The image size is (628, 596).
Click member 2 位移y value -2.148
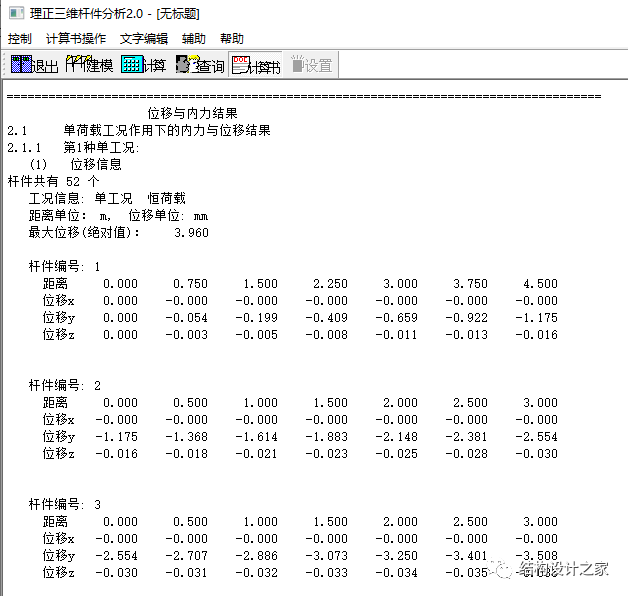[397, 437]
